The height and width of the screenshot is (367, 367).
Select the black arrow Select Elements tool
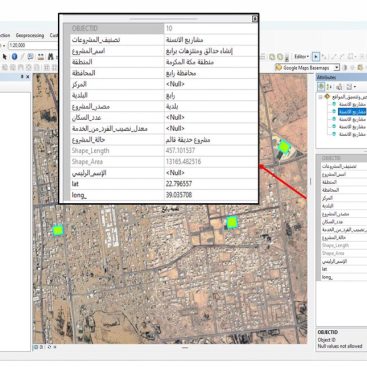(x=5, y=57)
